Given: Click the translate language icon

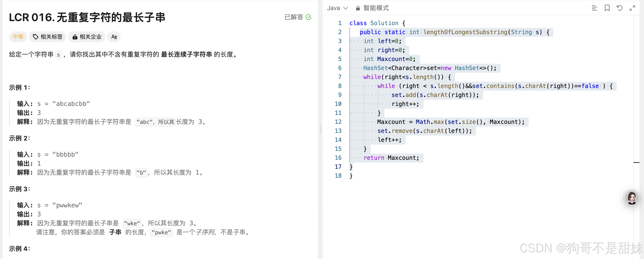Looking at the screenshot, I should click(114, 37).
